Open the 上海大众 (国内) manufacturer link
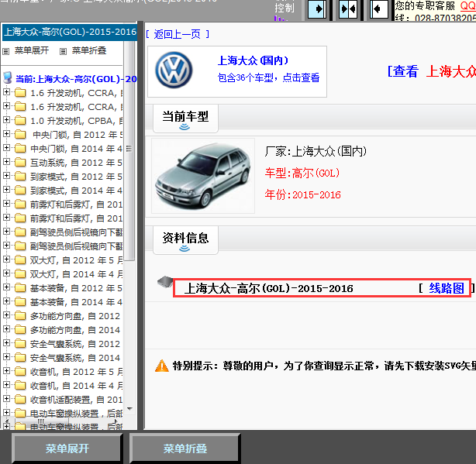This screenshot has height=464, width=476. (253, 60)
